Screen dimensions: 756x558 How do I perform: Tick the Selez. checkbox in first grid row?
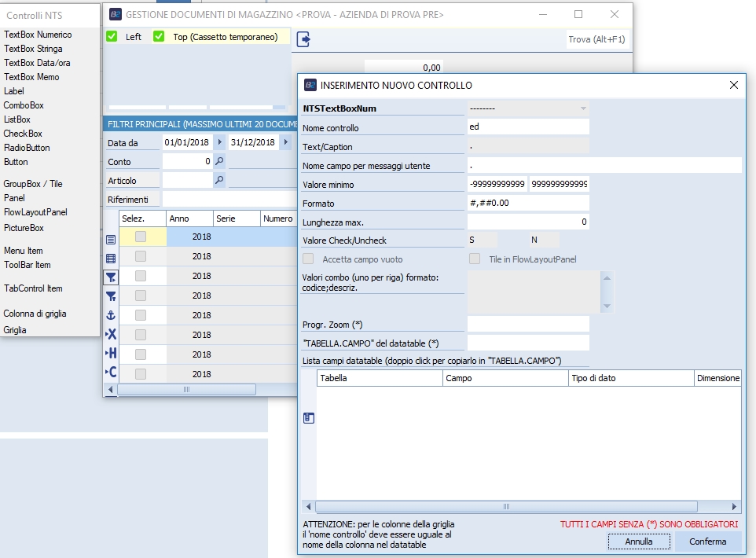tap(141, 237)
